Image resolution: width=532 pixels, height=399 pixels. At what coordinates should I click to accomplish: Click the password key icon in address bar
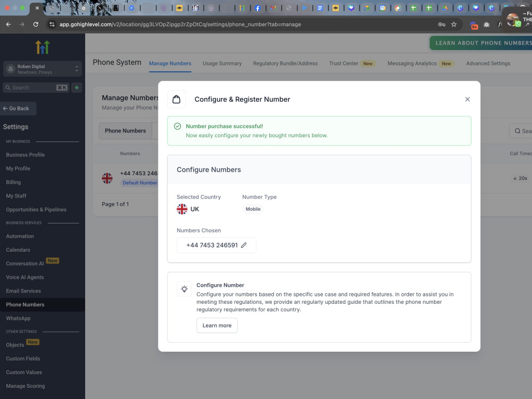click(442, 24)
